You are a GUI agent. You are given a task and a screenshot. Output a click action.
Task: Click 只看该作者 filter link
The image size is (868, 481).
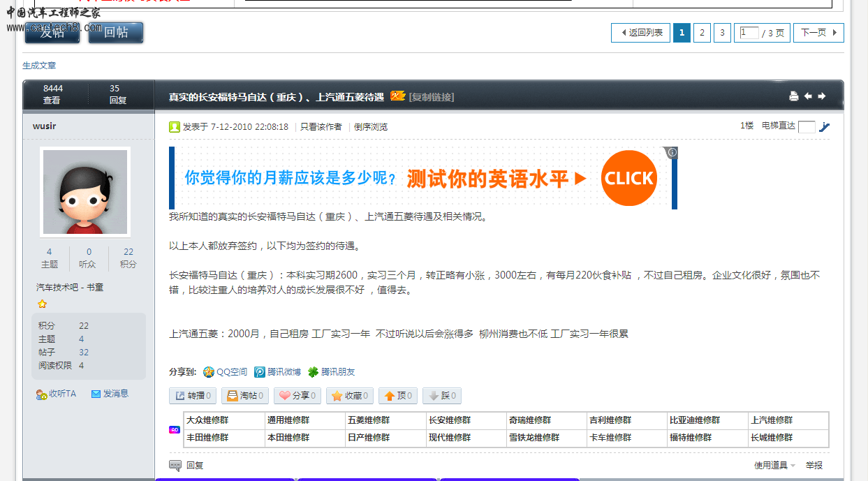point(321,127)
